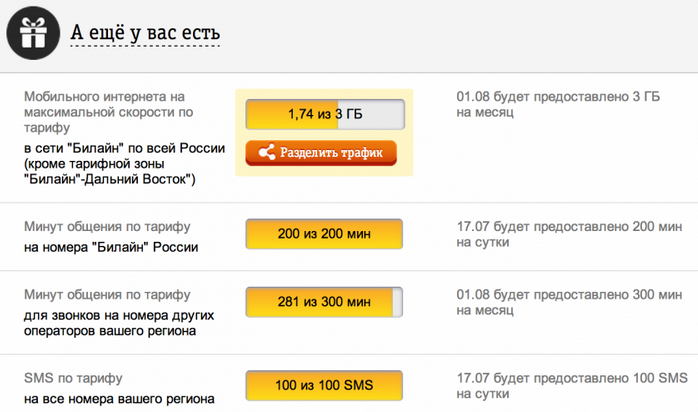Select the "на все номера вашего региона" text
The width and height of the screenshot is (698, 412).
[x=118, y=399]
